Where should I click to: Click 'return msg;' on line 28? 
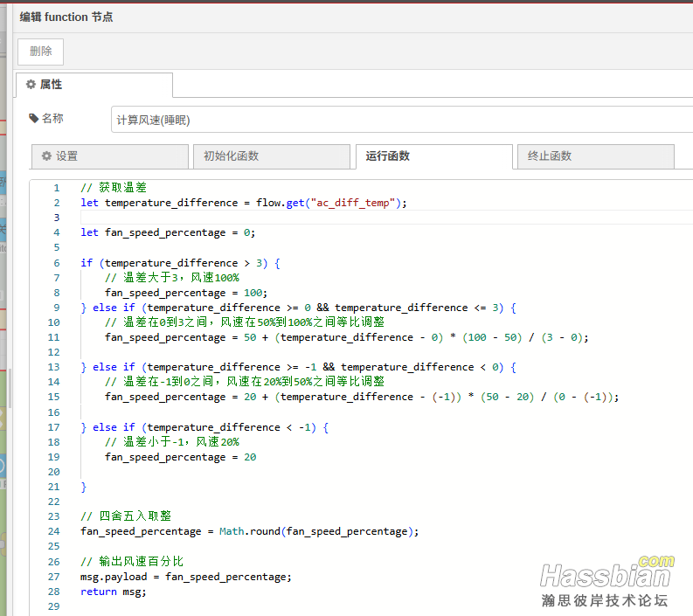coord(113,592)
